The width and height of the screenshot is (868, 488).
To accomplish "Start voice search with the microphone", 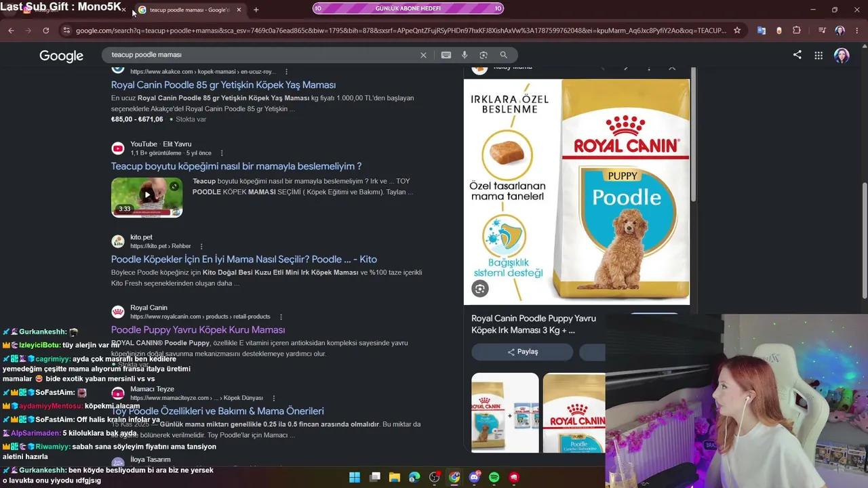I will point(465,55).
